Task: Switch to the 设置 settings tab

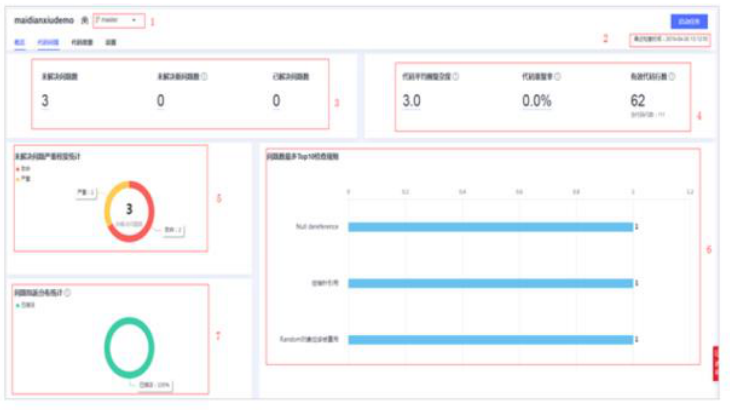Action: click(x=111, y=42)
